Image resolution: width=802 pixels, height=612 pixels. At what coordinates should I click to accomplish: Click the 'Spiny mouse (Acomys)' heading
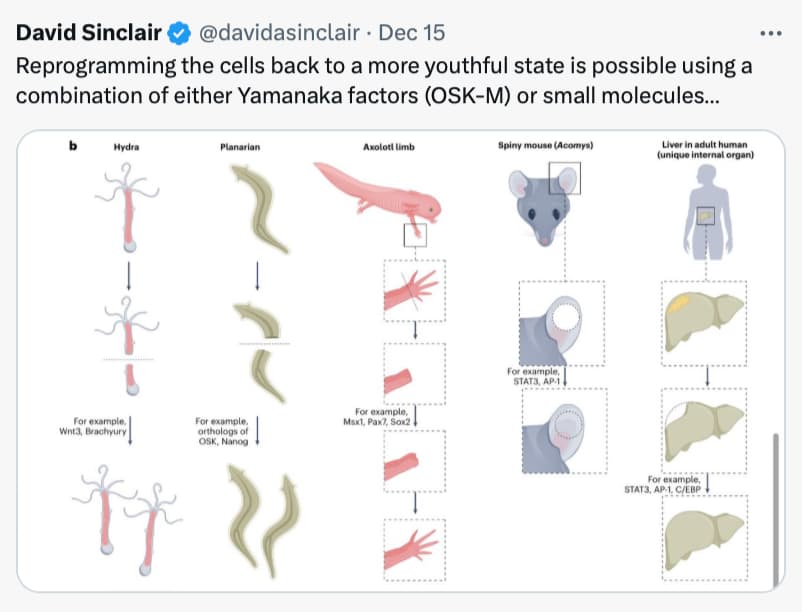click(545, 145)
